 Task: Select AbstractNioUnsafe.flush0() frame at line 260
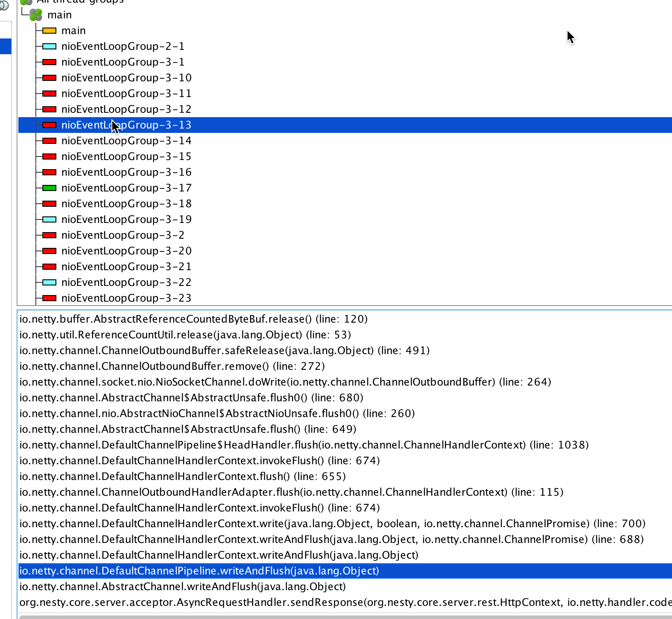tap(217, 414)
